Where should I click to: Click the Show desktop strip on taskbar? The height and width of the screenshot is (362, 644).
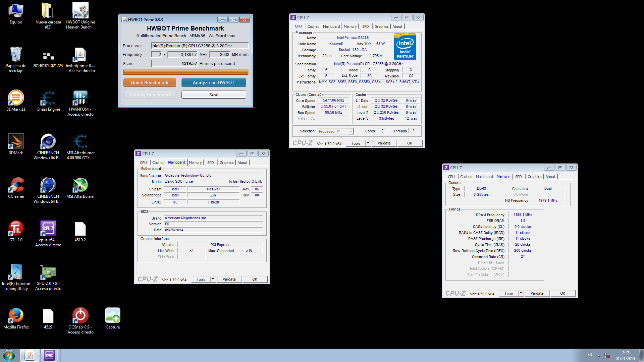pos(642,355)
